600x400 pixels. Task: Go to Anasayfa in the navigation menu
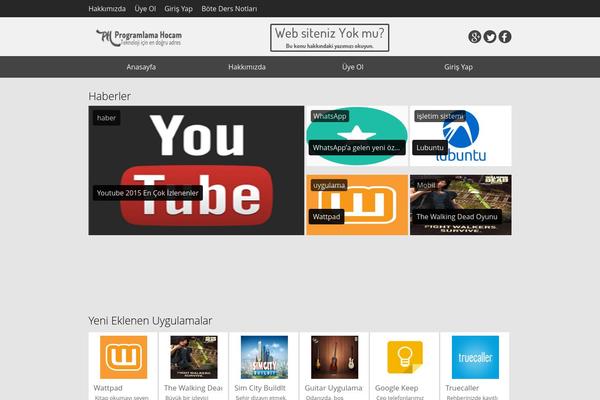141,67
